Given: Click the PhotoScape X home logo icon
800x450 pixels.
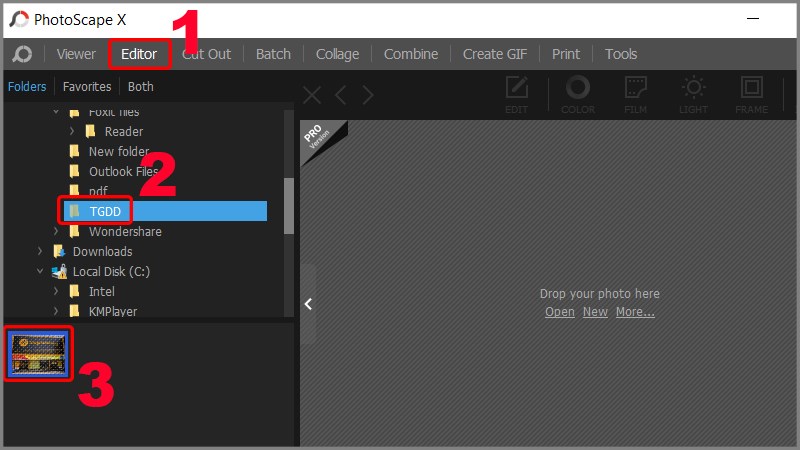Looking at the screenshot, I should tap(22, 54).
